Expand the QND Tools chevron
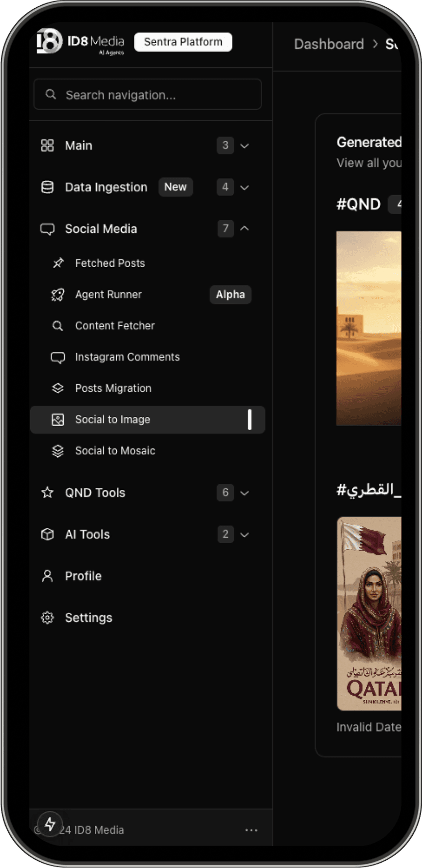 [x=245, y=493]
